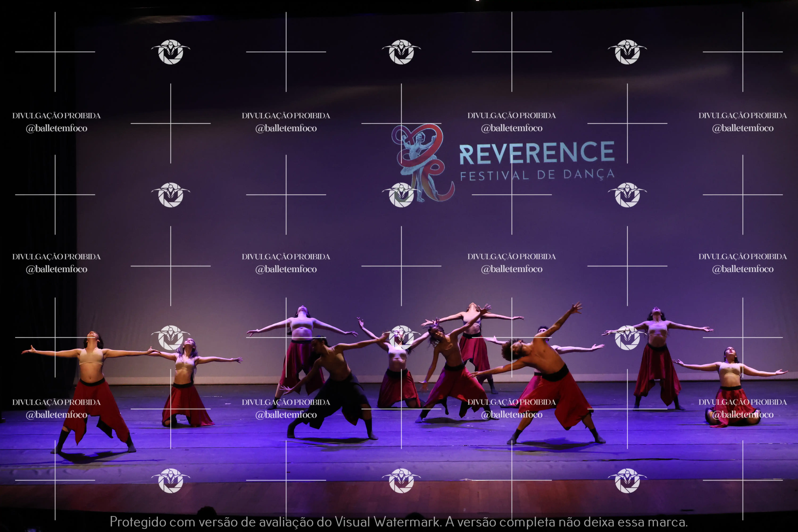Click watermark icon above kneeling blonde dancer's head
Image resolution: width=798 pixels, height=532 pixels.
[x=171, y=338]
